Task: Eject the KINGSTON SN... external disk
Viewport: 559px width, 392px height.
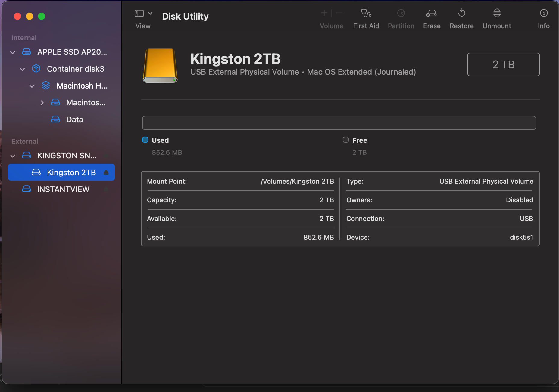Action: click(106, 155)
